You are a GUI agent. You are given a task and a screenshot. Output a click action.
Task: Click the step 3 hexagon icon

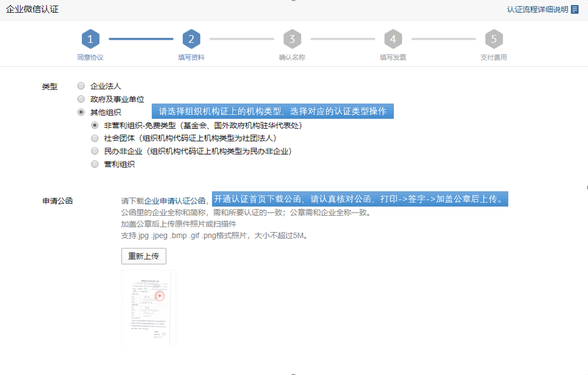(292, 39)
